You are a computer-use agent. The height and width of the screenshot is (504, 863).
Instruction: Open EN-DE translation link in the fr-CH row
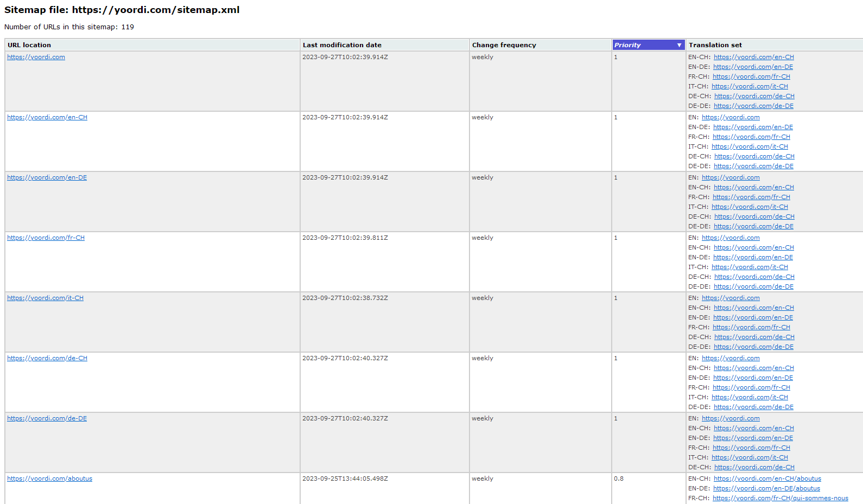click(x=753, y=257)
